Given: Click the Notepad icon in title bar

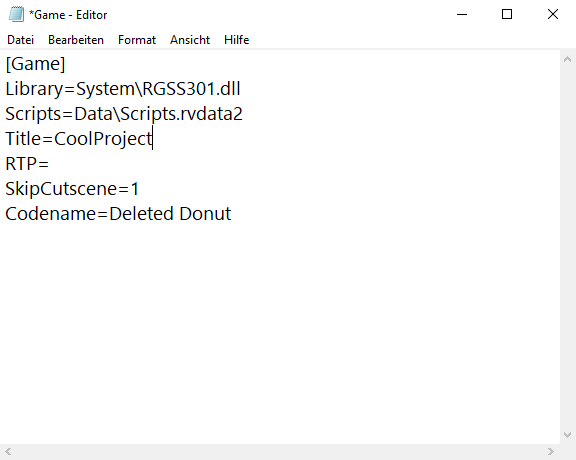Looking at the screenshot, I should coord(16,14).
